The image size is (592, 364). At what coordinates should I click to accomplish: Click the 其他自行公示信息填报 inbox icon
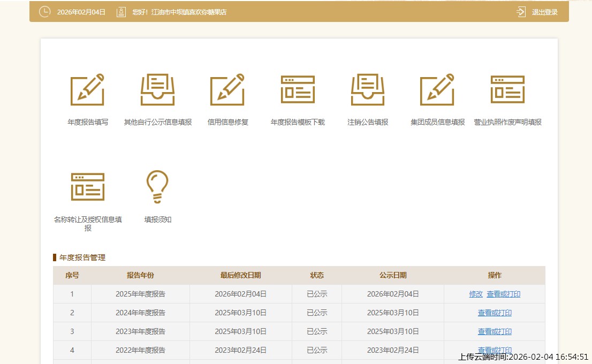[157, 90]
